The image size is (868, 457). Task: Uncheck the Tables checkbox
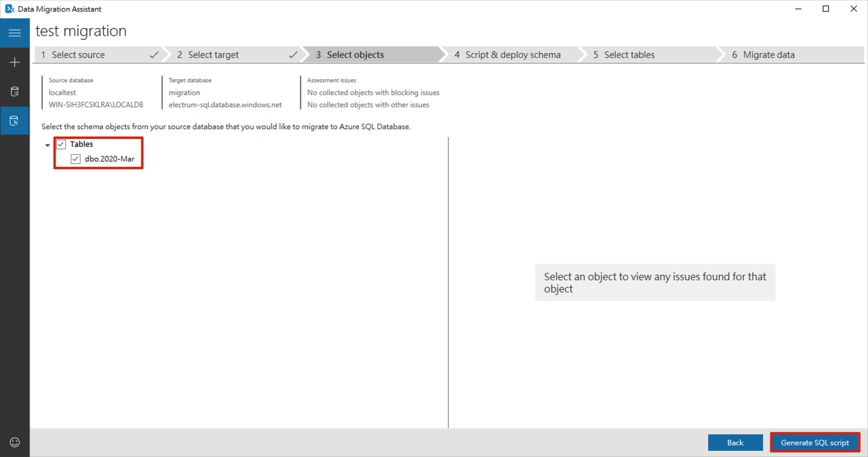point(61,144)
